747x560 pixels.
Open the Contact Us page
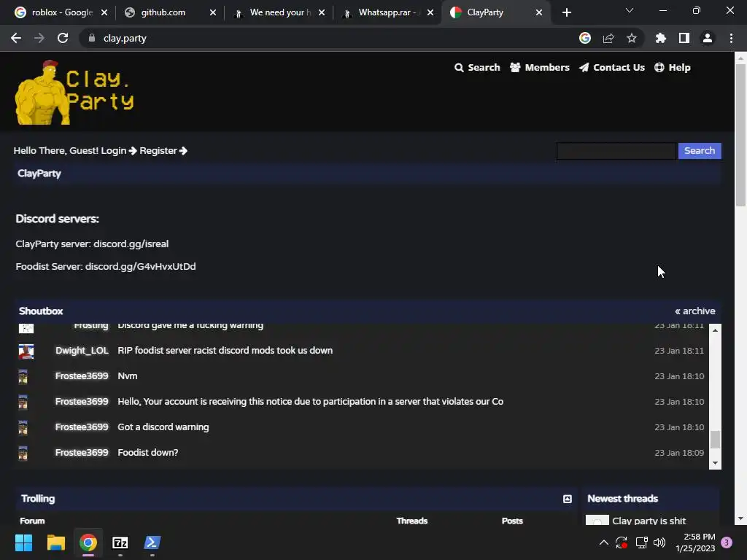612,68
